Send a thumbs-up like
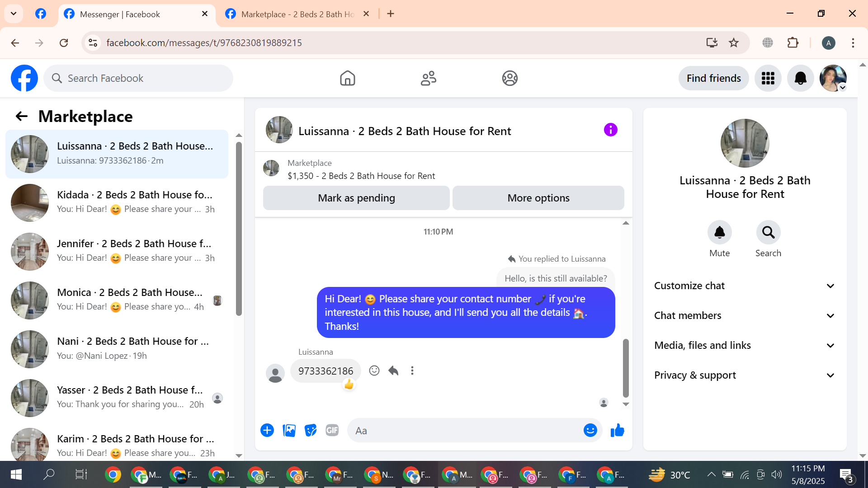868x488 pixels. [x=617, y=430]
